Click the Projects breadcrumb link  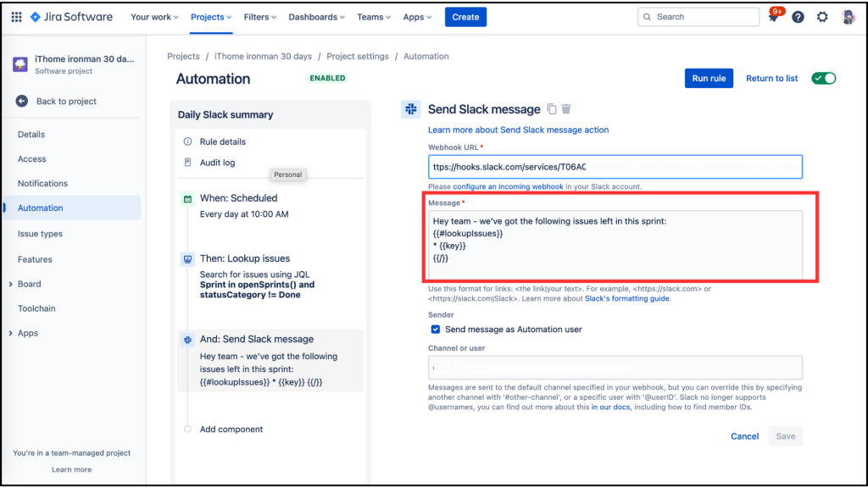(183, 57)
